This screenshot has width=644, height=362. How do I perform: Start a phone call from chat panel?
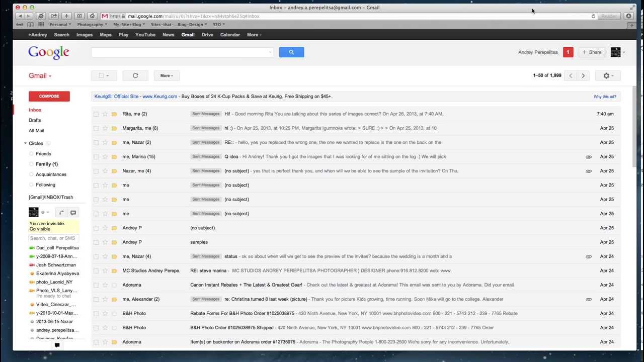(x=61, y=213)
